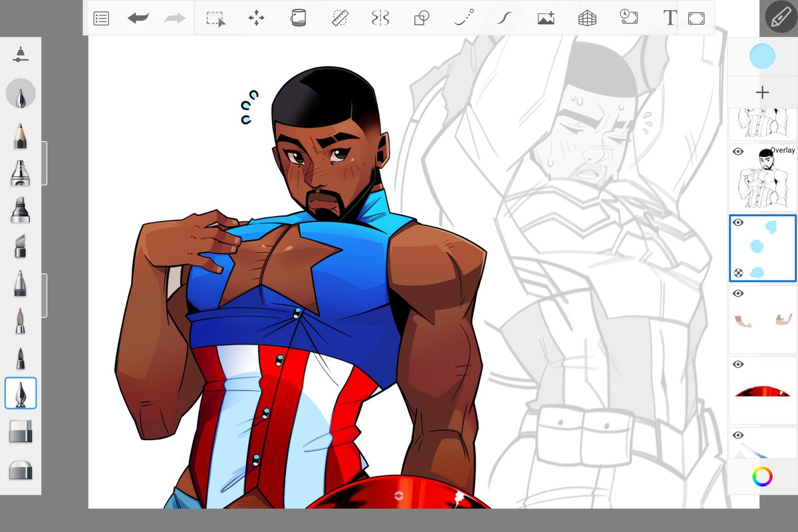Open the ruler guides tool

340,18
